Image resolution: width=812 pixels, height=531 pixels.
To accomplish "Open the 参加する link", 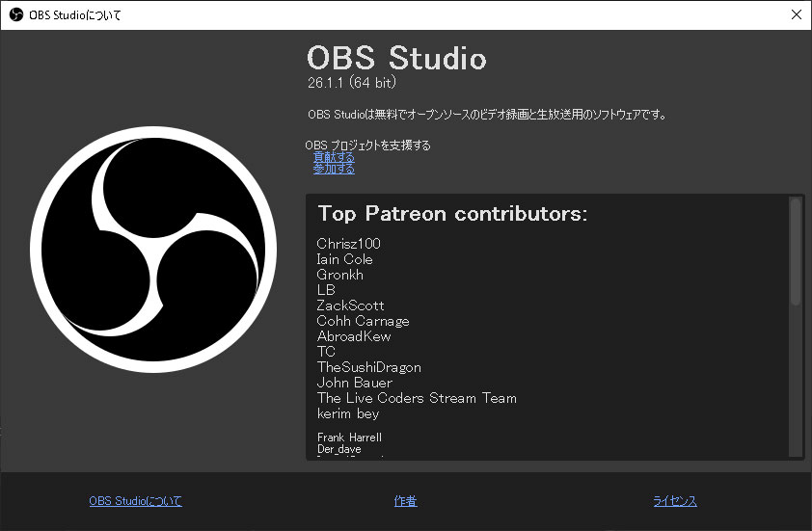I will click(334, 169).
